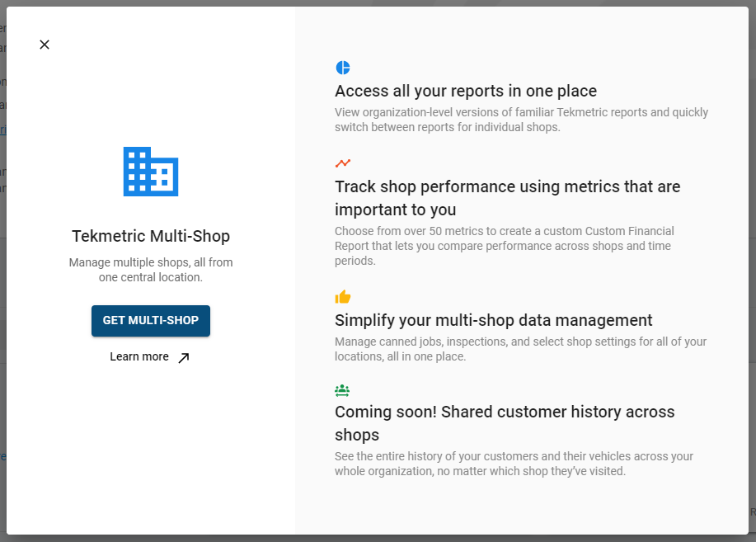756x542 pixels.
Task: Click the blue pie chart reports icon
Action: click(x=343, y=68)
